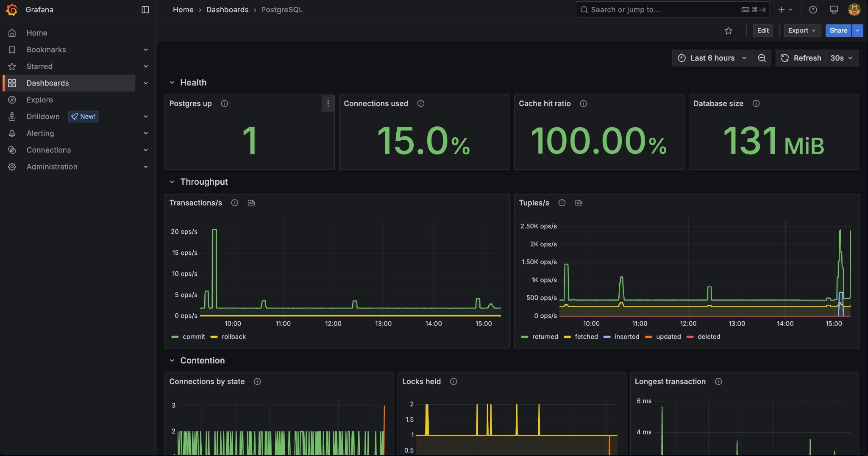The width and height of the screenshot is (868, 456).
Task: Show the Database size info icon
Action: click(x=756, y=103)
